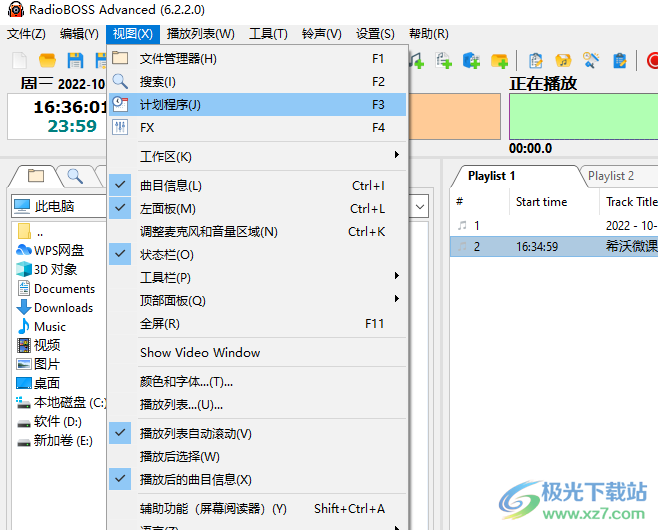This screenshot has width=658, height=530.
Task: Open 播放列表...(U) settings entry
Action: [x=257, y=405]
